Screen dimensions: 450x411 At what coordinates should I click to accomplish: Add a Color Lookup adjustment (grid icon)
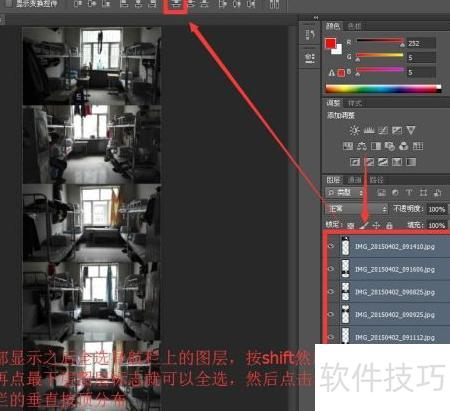coord(418,146)
